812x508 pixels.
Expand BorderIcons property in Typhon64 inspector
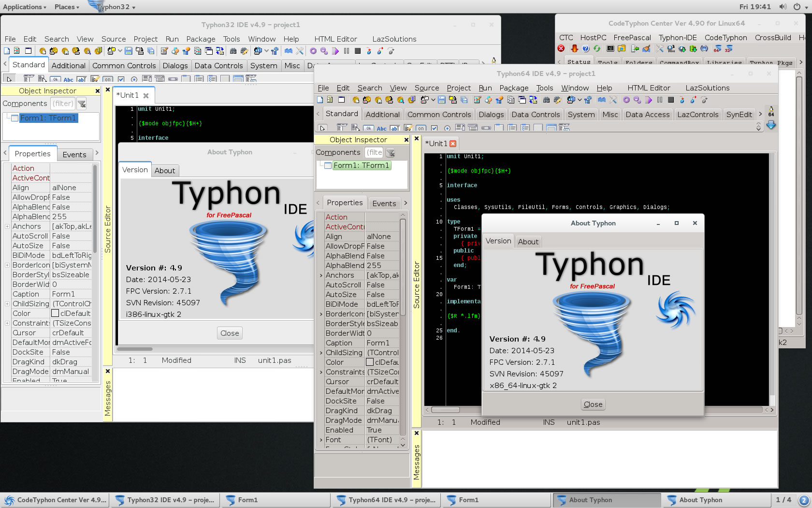click(x=321, y=314)
